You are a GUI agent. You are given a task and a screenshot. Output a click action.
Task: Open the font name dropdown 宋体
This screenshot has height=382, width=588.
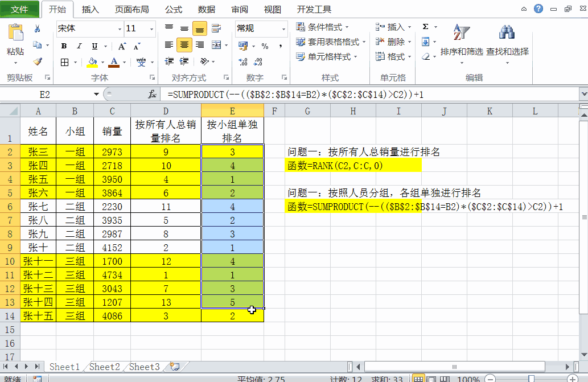click(x=120, y=29)
